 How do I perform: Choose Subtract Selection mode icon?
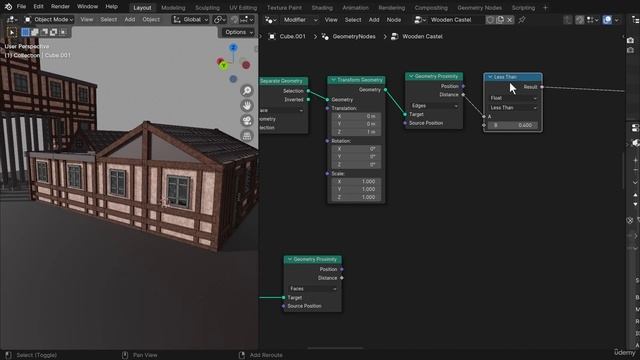[44, 32]
